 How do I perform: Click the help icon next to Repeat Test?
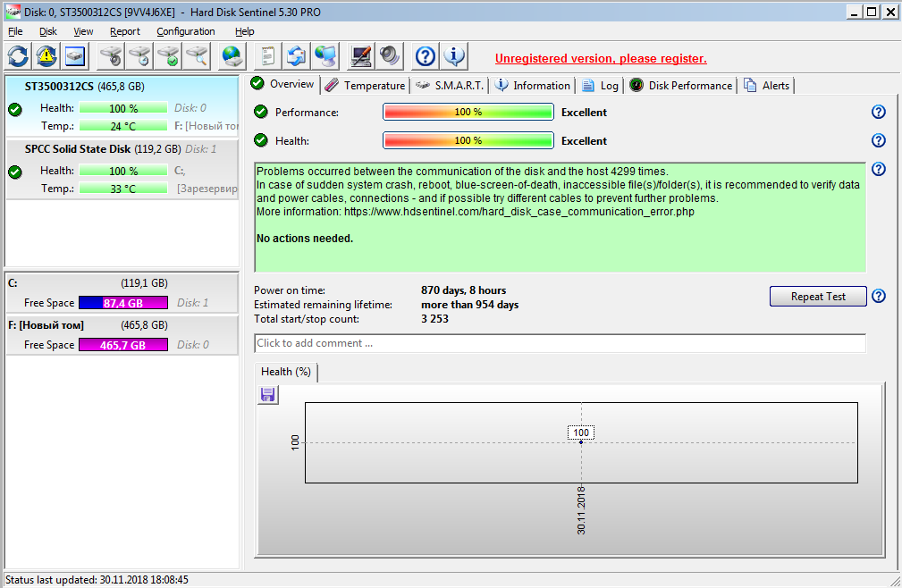coord(879,296)
